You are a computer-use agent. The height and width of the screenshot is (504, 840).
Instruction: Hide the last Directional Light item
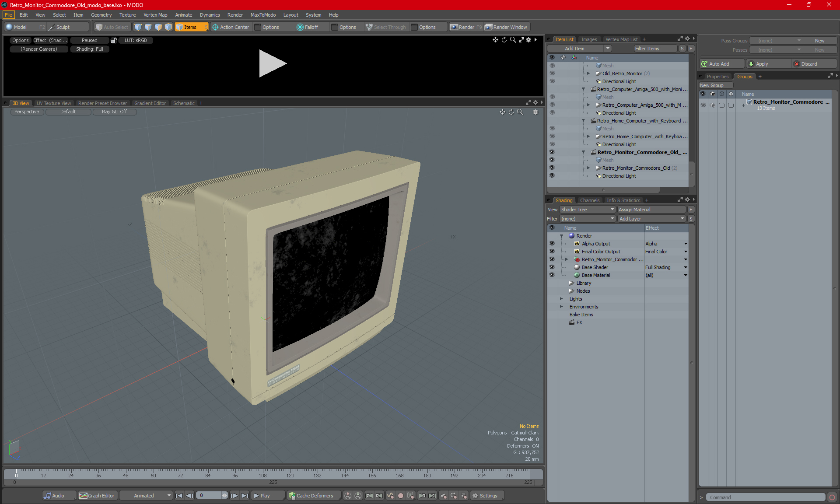tap(552, 176)
